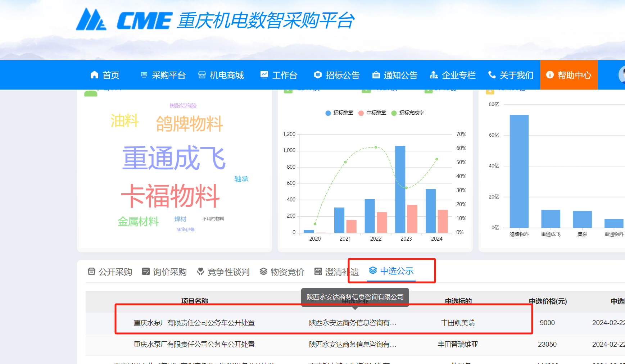Click the 通知公告 briefcase icon
This screenshot has width=625, height=364.
tap(376, 75)
